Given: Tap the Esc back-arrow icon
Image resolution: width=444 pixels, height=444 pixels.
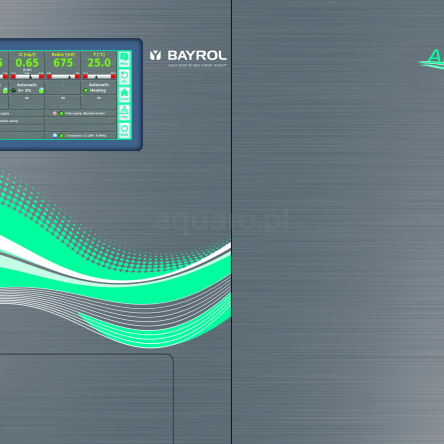Looking at the screenshot, I should coord(124,77).
